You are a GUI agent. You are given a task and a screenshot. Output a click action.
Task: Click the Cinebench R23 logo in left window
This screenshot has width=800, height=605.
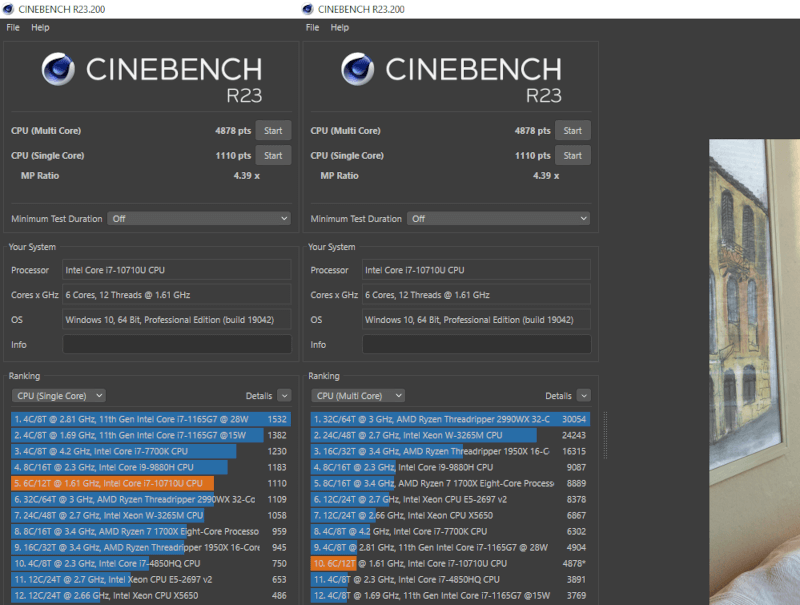point(151,76)
